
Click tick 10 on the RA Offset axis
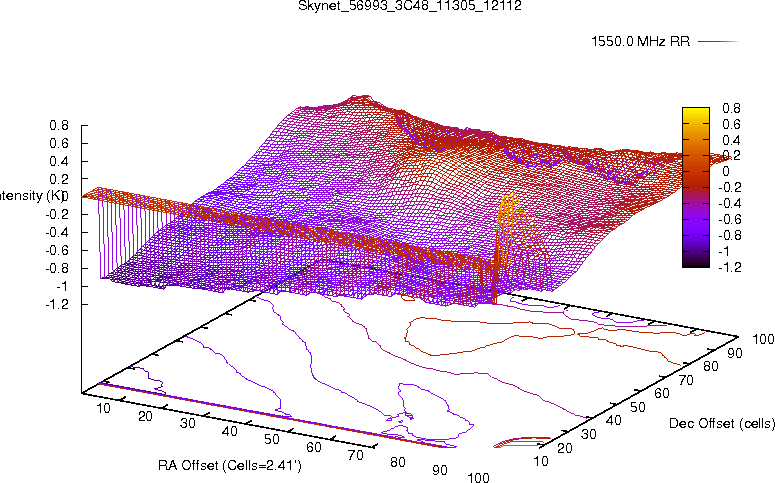(103, 408)
